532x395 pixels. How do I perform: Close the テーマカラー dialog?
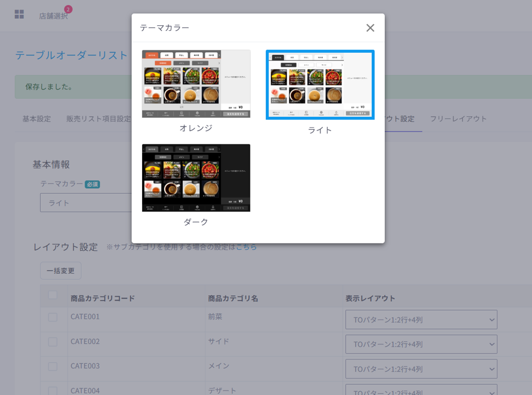[370, 28]
